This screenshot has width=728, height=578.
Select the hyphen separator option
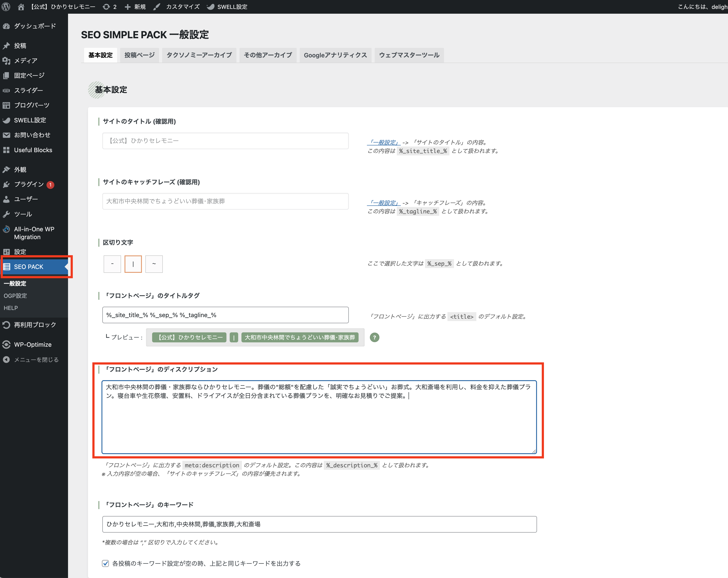pos(112,264)
